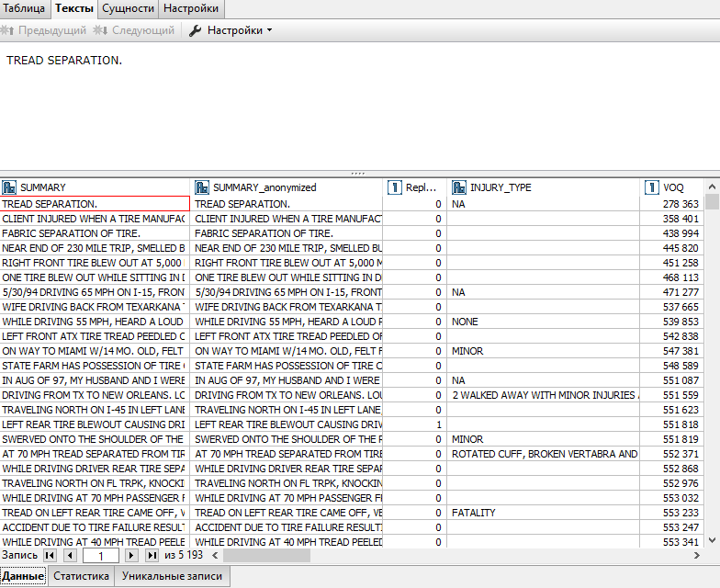The image size is (720, 588).
Task: Click the record number input field
Action: click(99, 556)
